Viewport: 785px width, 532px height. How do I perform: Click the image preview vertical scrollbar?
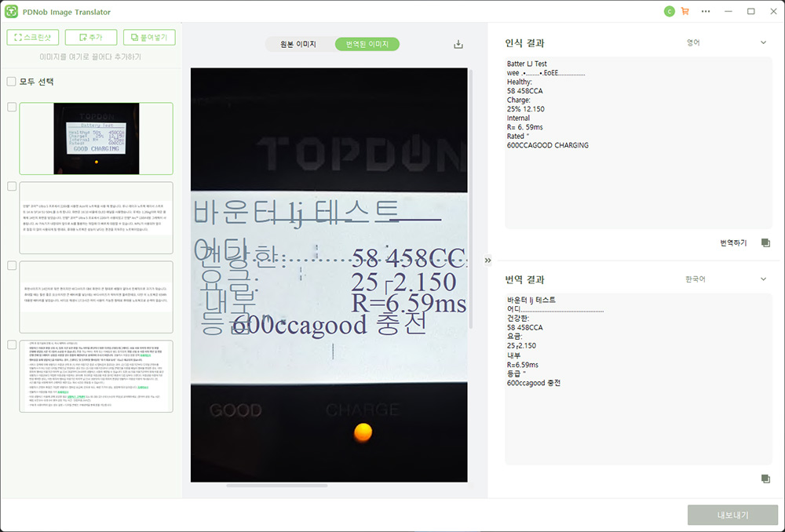[470, 200]
